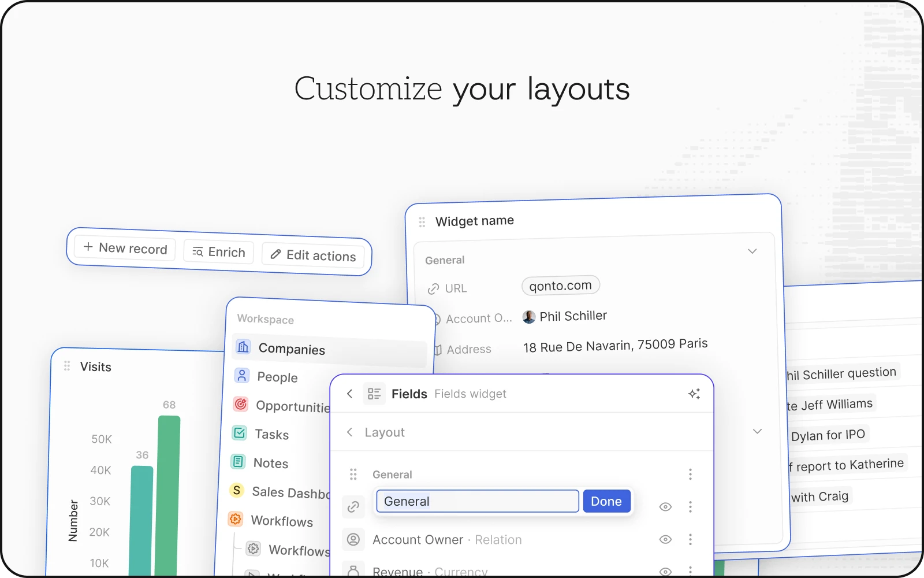Open the General section's three-dot menu
This screenshot has height=578, width=924.
[690, 475]
